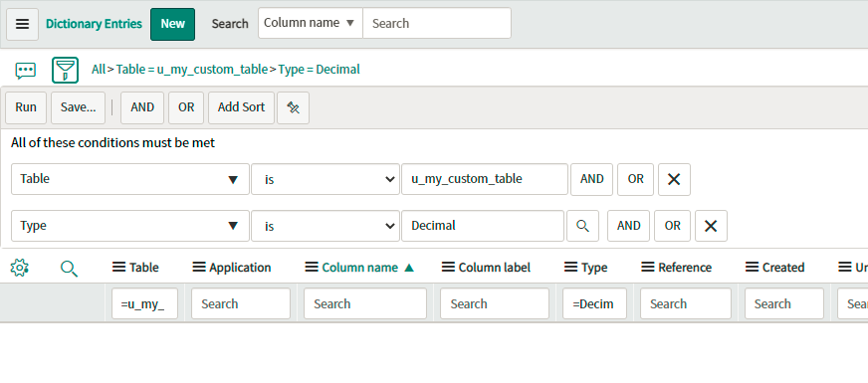Viewport: 868px width, 383px height.
Task: Click the Save... filter button
Action: (78, 107)
